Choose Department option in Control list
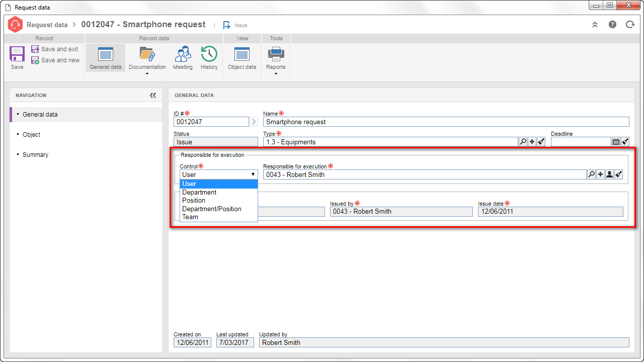 tap(219, 192)
